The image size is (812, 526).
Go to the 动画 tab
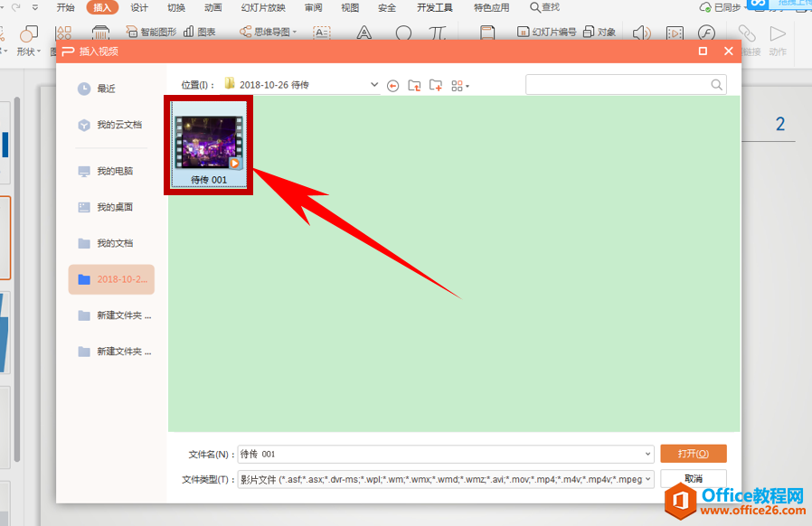(212, 7)
